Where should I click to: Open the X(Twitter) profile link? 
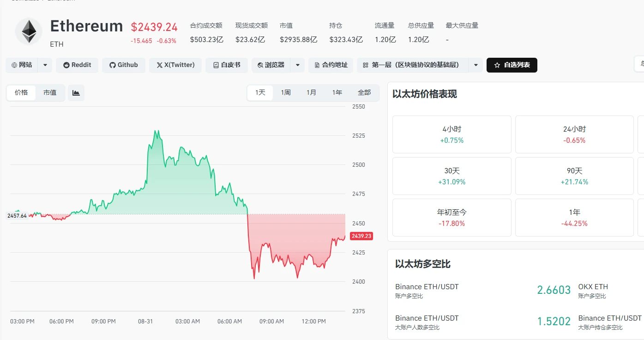pos(175,65)
